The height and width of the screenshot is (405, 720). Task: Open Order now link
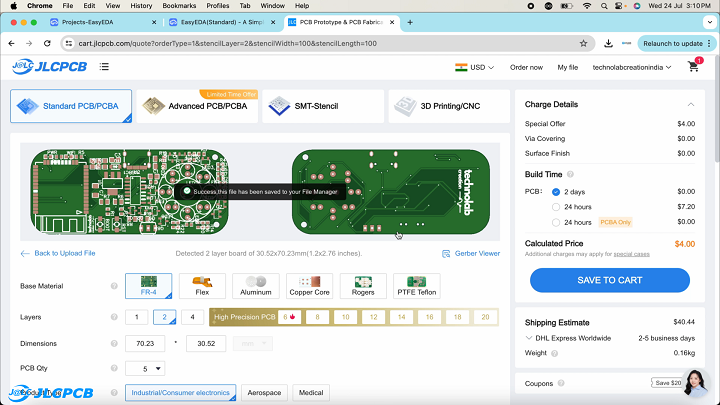pyautogui.click(x=526, y=68)
